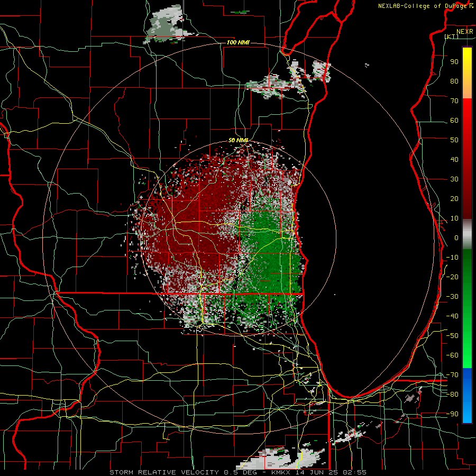Click the 0 value on the velocity scale
476x476 pixels.
pos(456,237)
